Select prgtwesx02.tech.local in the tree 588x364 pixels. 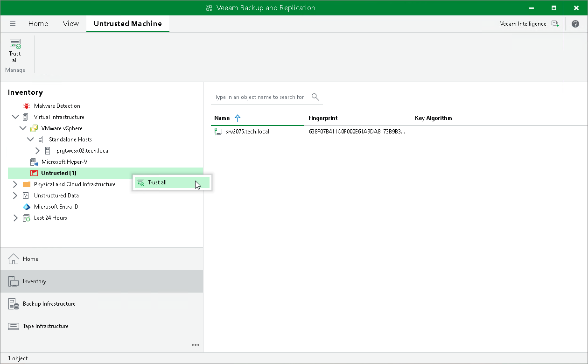tap(83, 151)
